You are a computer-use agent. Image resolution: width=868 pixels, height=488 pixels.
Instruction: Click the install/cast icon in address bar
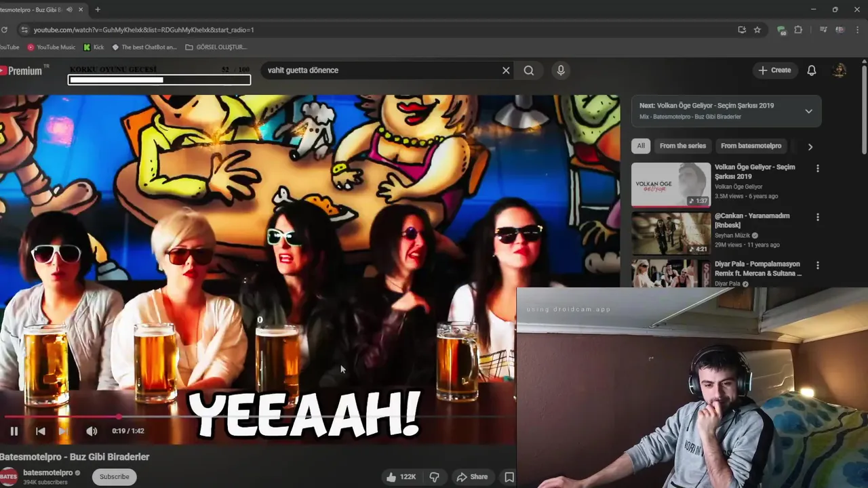click(742, 30)
